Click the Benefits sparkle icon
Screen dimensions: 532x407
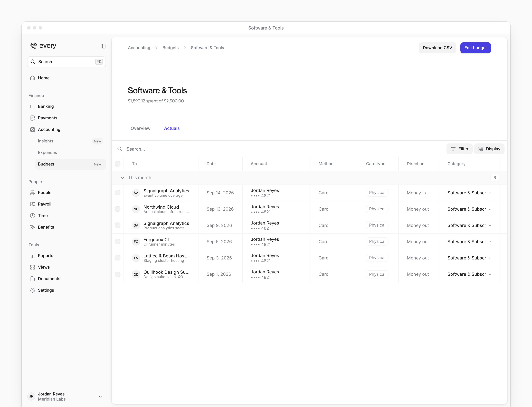click(x=32, y=227)
